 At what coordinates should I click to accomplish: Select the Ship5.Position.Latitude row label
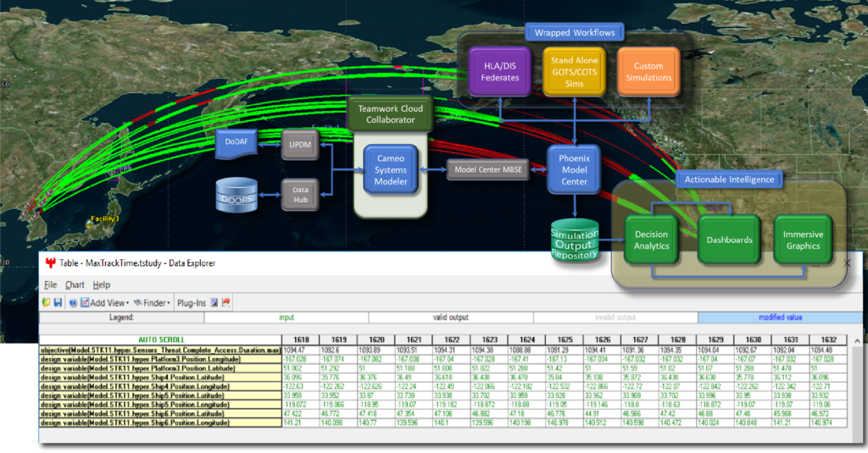[160, 395]
